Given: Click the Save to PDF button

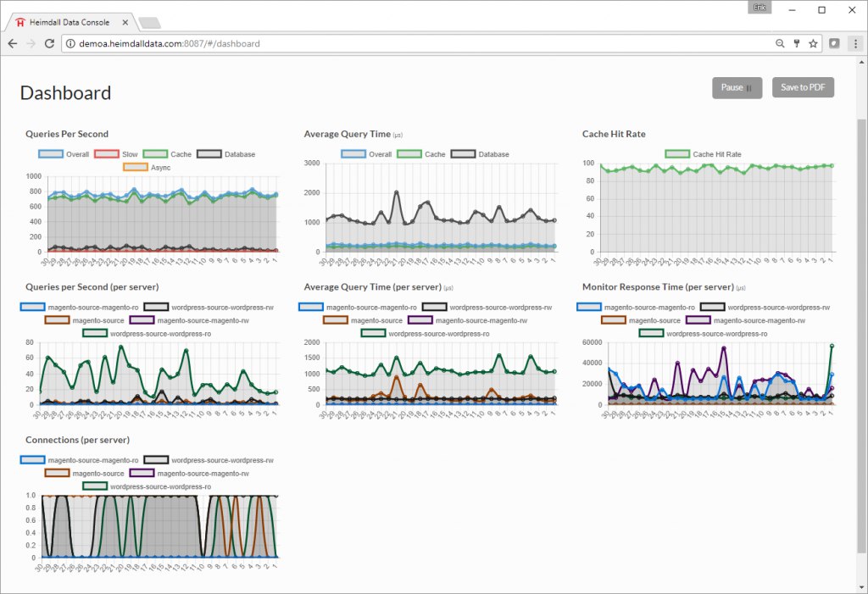Looking at the screenshot, I should pyautogui.click(x=803, y=87).
